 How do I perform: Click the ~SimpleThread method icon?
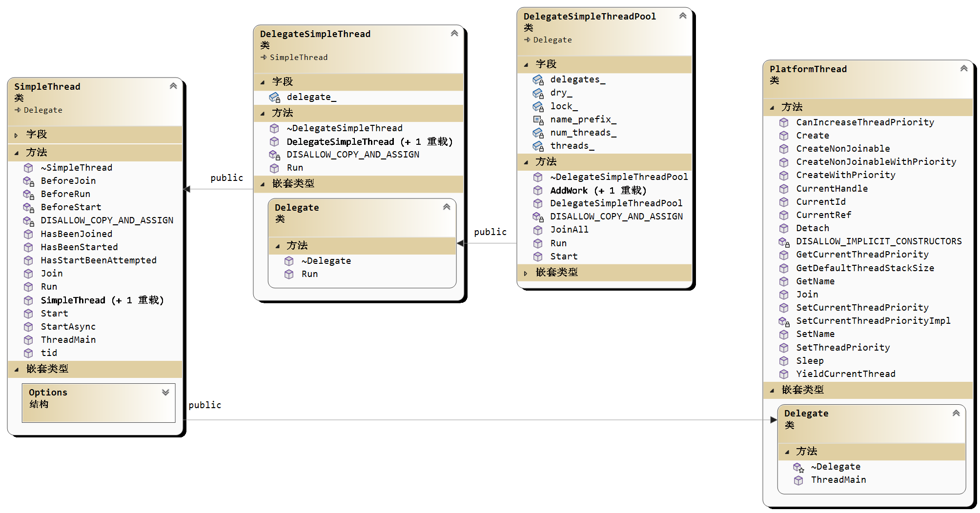(x=29, y=168)
